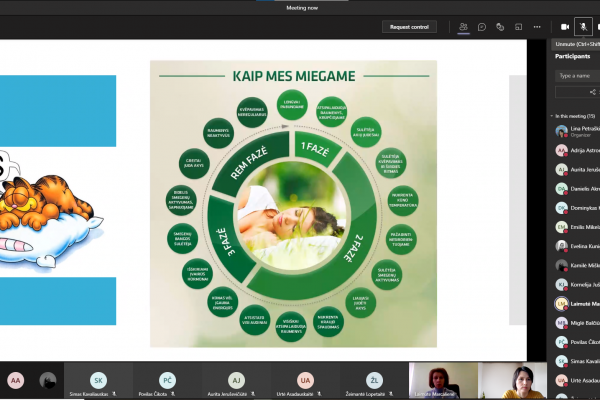
Task: Open the reactions icon in toolbar
Action: pyautogui.click(x=500, y=27)
